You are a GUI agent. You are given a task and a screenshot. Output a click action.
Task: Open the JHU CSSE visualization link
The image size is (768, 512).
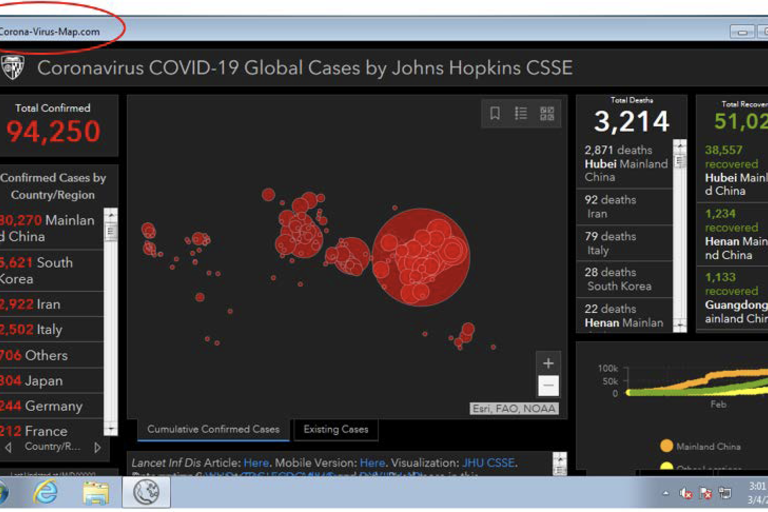pos(489,463)
